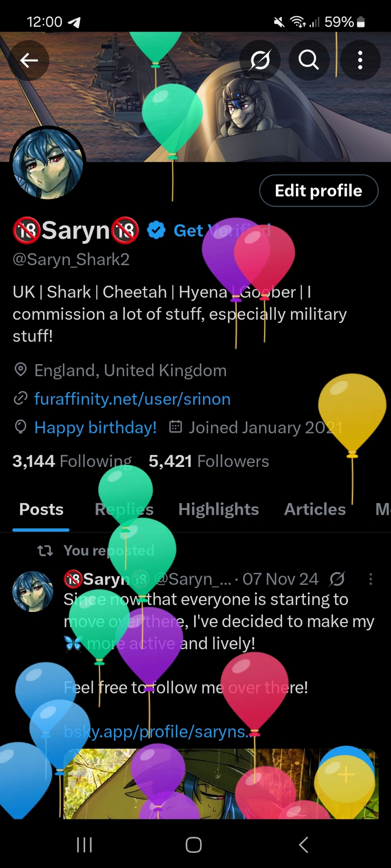
Task: Tap the back arrow icon
Action: 29,60
